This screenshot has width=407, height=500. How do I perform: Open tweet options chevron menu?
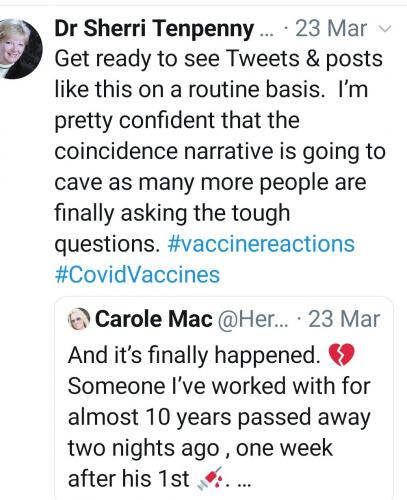tap(385, 29)
